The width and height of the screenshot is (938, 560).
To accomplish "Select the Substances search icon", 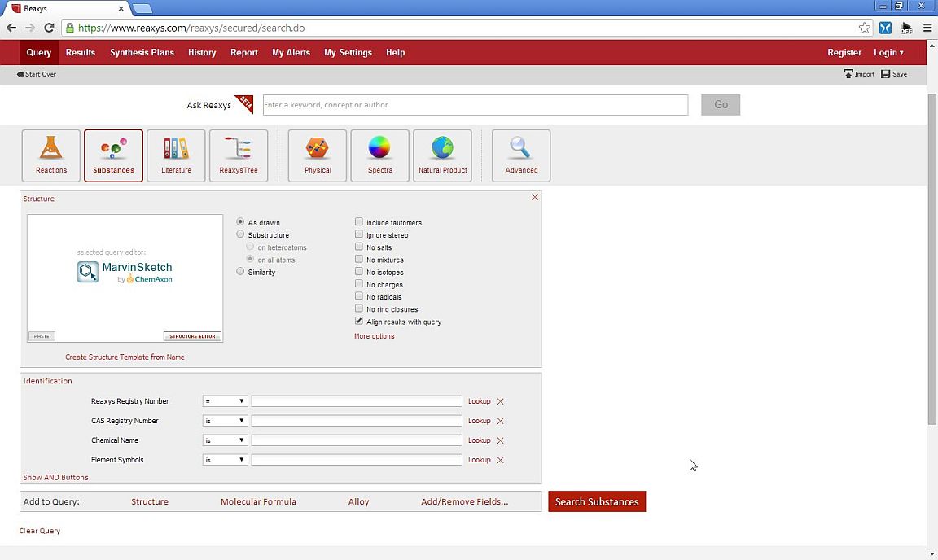I will click(114, 155).
